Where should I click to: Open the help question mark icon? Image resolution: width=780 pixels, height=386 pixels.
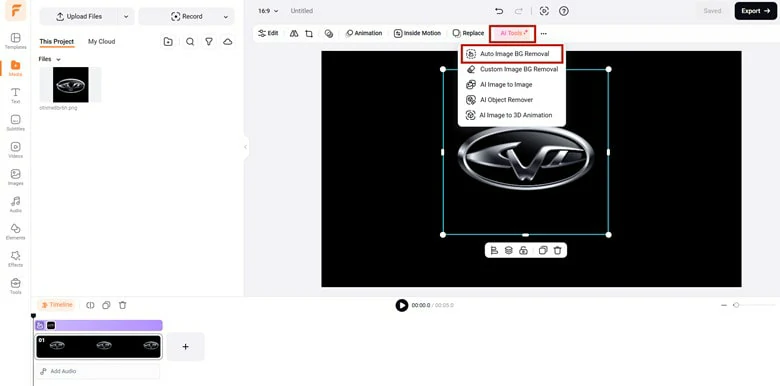[564, 11]
